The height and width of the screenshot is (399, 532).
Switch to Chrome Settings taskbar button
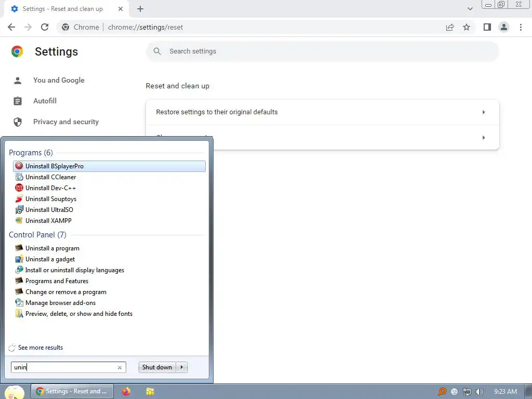pos(72,392)
